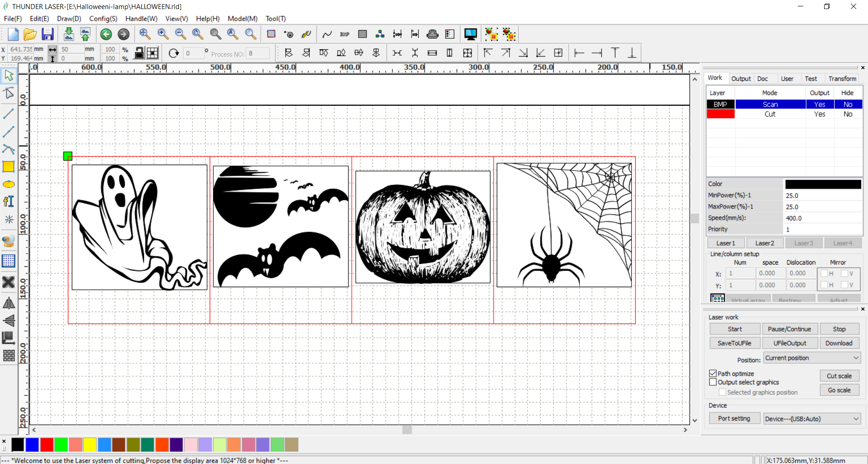Select the arrow selection tool
The height and width of the screenshot is (464, 868).
9,76
